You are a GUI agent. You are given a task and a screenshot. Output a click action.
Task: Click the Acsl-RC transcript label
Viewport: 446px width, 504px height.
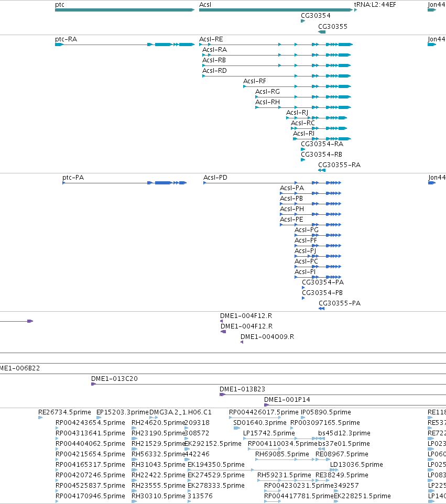[x=303, y=123]
